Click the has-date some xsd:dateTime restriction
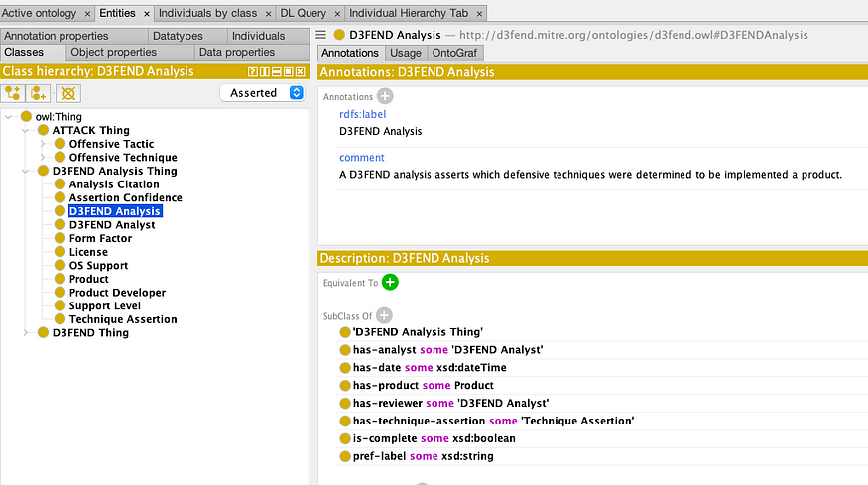Image resolution: width=868 pixels, height=485 pixels. click(430, 368)
